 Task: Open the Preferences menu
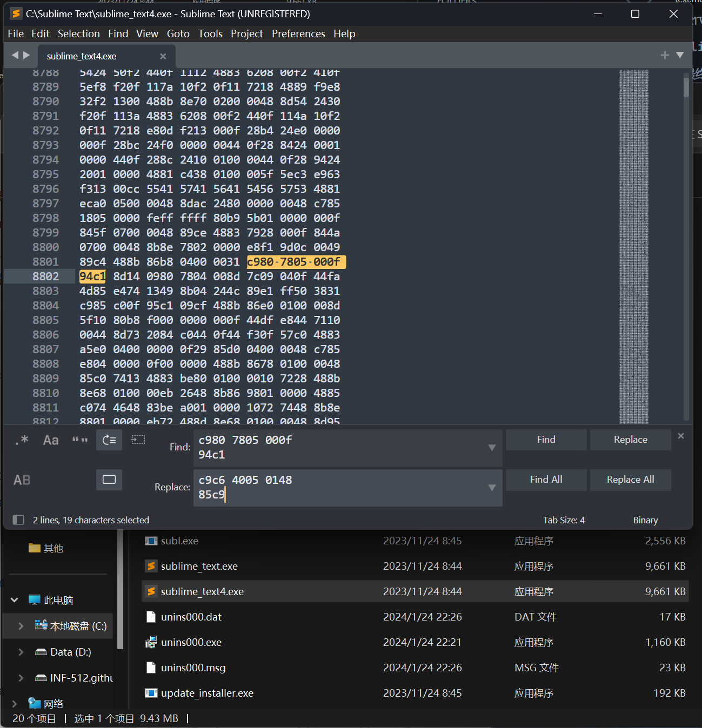[298, 33]
